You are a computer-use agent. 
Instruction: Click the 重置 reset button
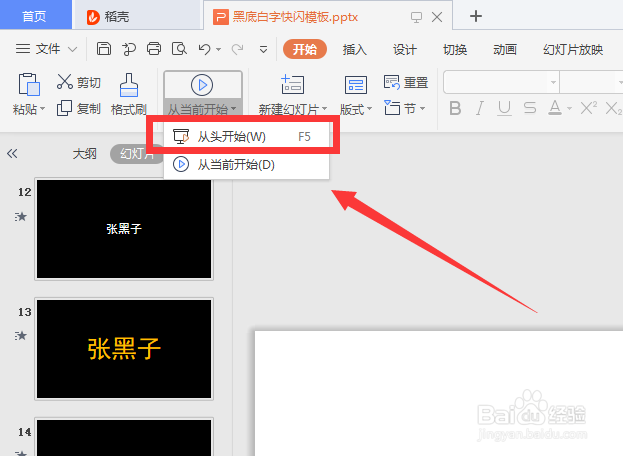click(x=406, y=82)
